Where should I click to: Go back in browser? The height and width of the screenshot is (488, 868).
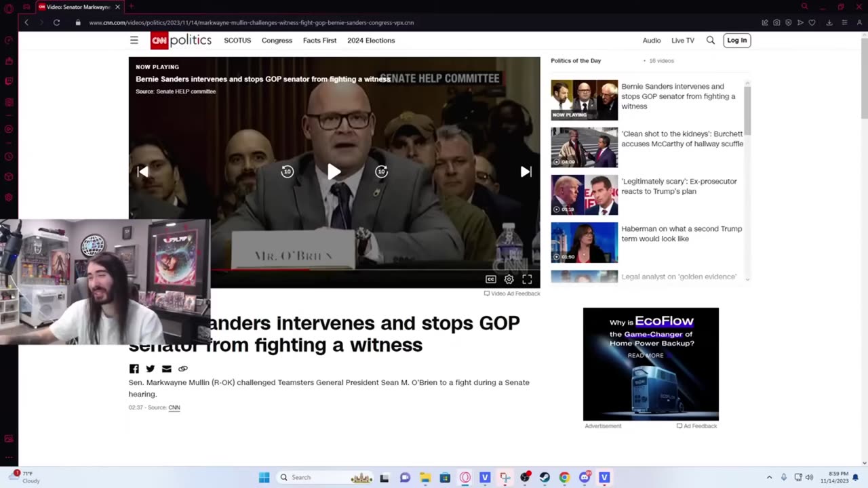click(x=26, y=22)
